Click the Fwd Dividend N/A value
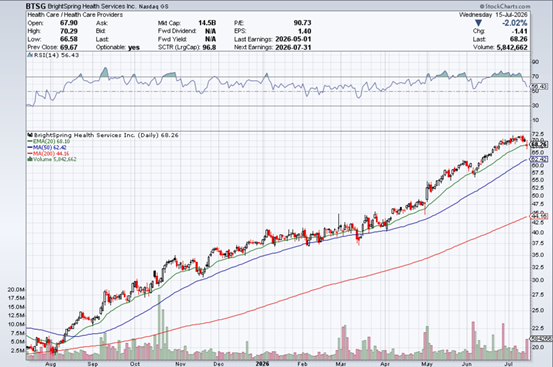The width and height of the screenshot is (553, 367). pos(210,31)
